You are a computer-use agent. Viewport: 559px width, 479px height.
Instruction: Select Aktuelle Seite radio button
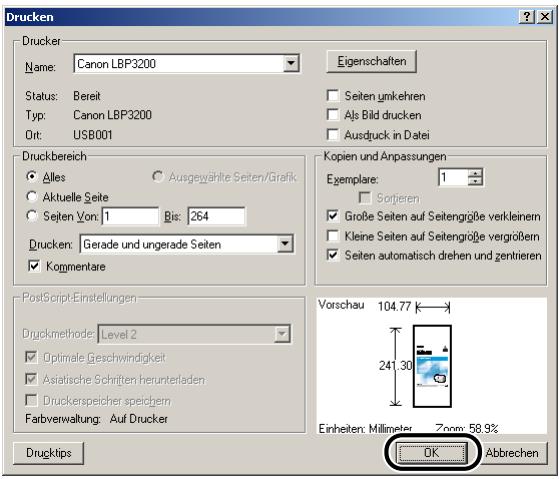click(x=32, y=196)
